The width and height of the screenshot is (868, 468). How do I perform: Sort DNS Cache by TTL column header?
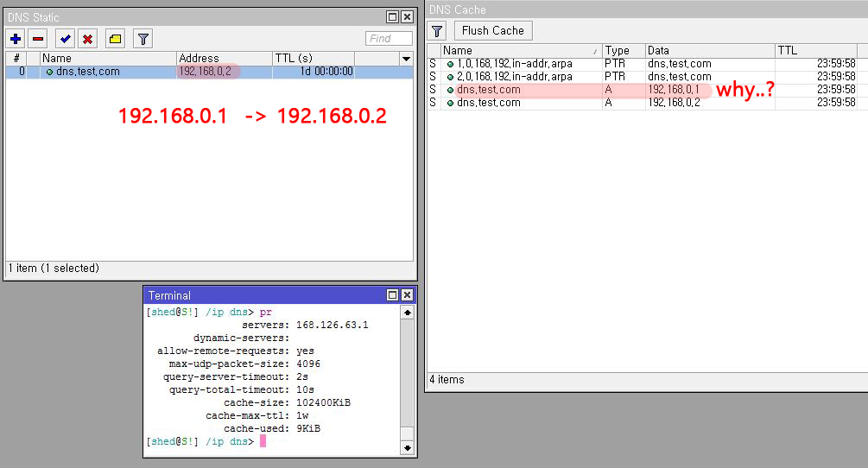click(816, 50)
